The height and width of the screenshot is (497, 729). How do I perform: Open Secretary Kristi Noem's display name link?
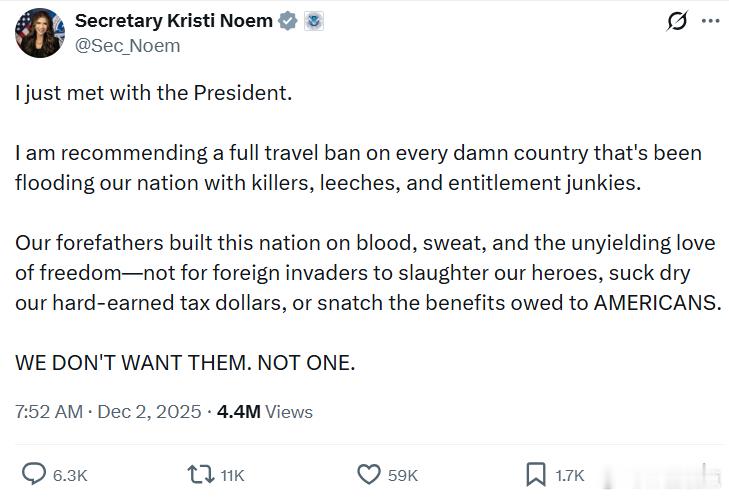click(x=173, y=21)
